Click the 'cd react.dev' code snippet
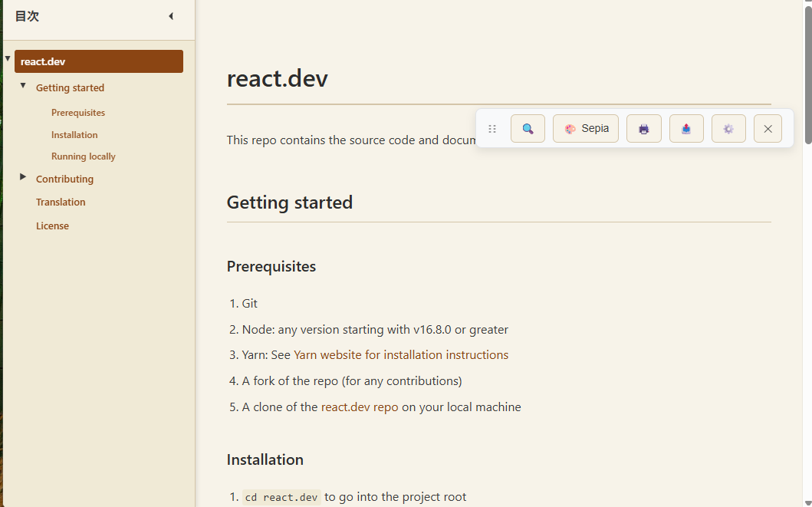The height and width of the screenshot is (507, 812). click(x=281, y=497)
